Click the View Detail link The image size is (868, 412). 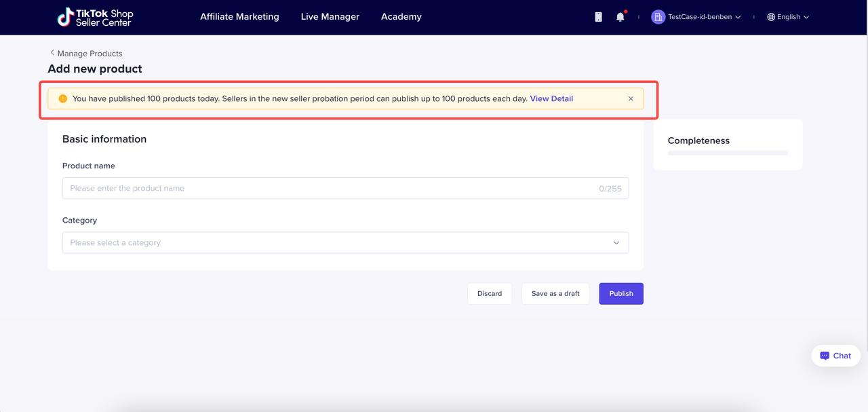coord(551,98)
